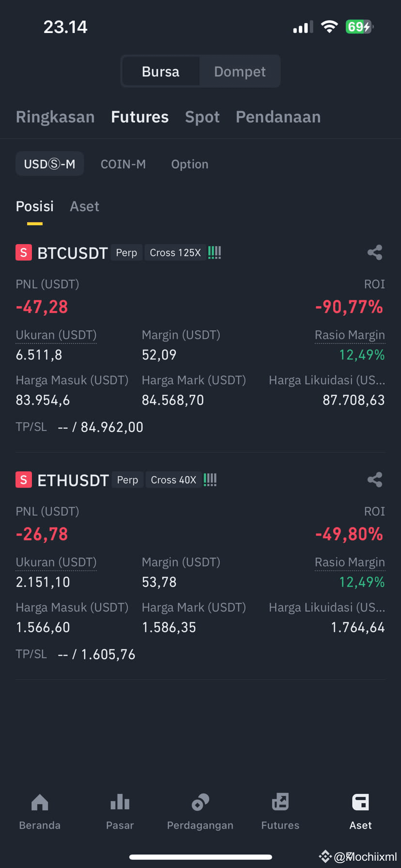401x868 pixels.
Task: Tap BTCUSDT ADL indicator bars
Action: click(215, 252)
